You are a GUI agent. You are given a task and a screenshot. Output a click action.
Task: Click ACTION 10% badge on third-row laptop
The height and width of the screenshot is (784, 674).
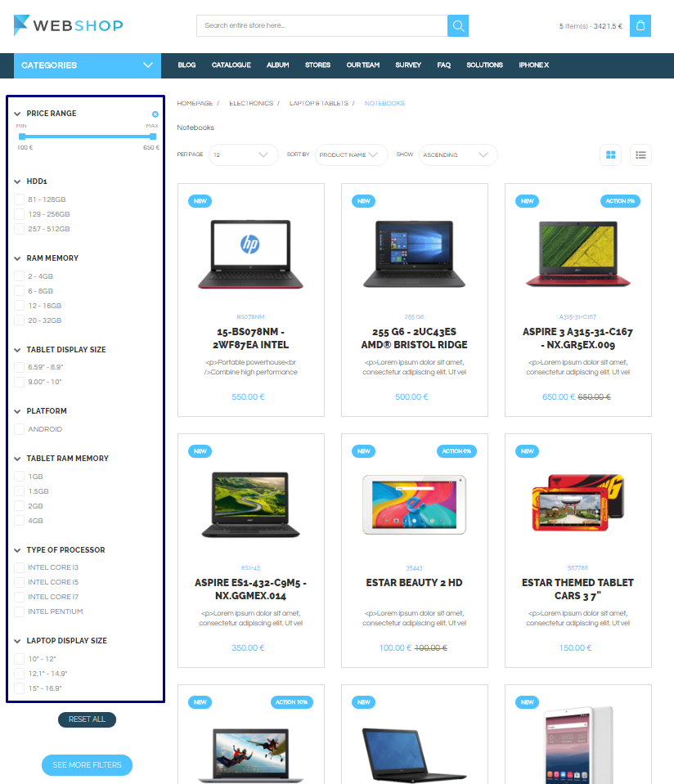tap(292, 702)
